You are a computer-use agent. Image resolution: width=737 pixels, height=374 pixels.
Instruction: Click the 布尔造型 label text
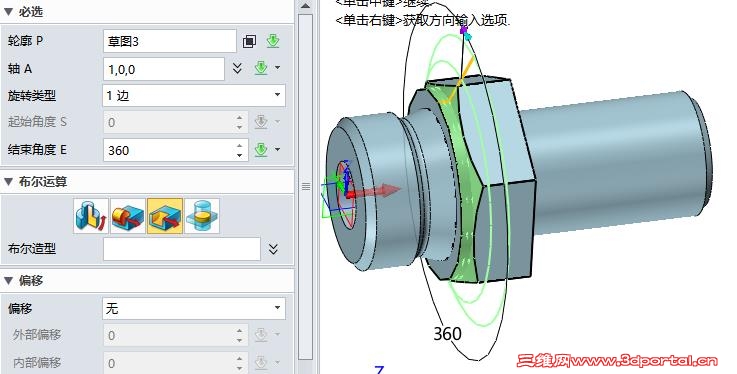32,249
